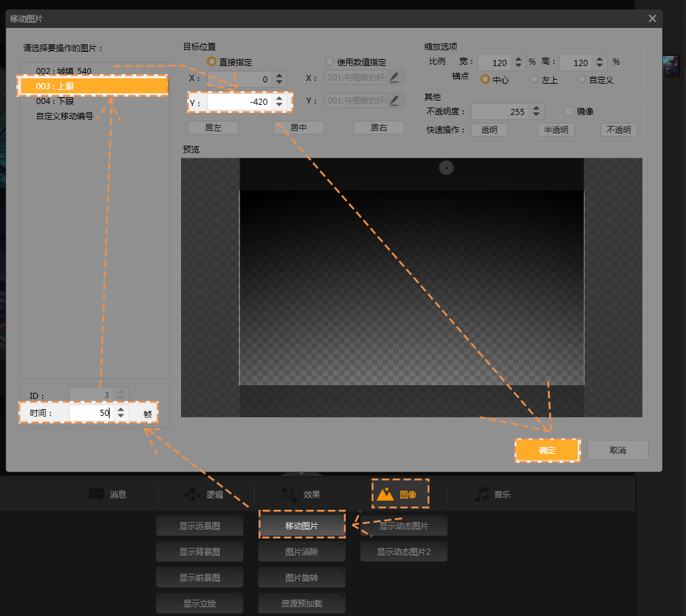
Task: Select the 使用数值指定 radio option
Action: [330, 62]
